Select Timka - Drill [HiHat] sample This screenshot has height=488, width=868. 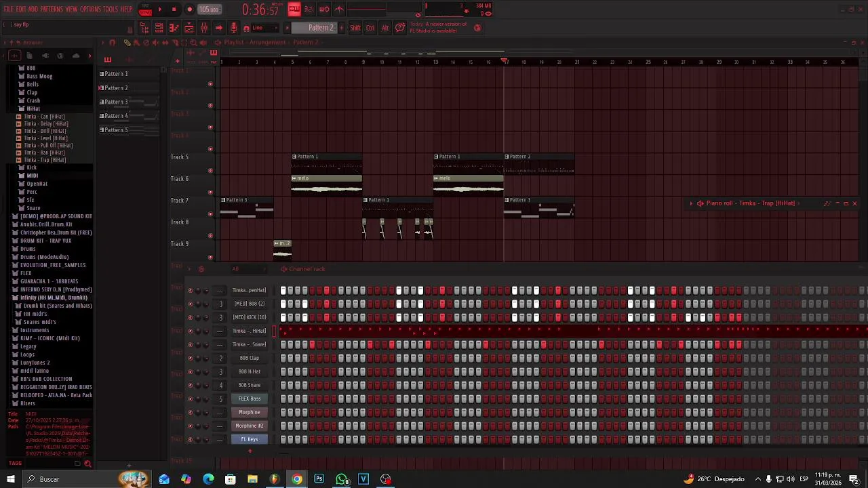[x=45, y=131]
